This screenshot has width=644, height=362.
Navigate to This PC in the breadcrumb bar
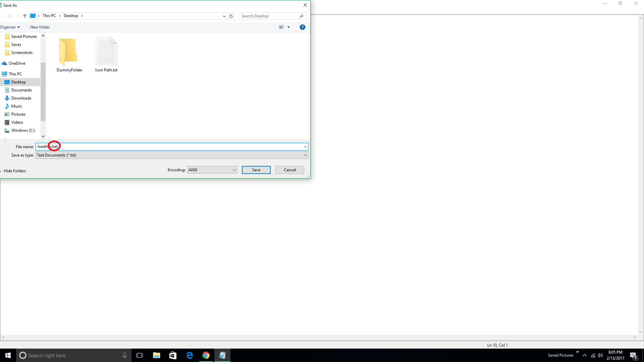tap(49, 16)
